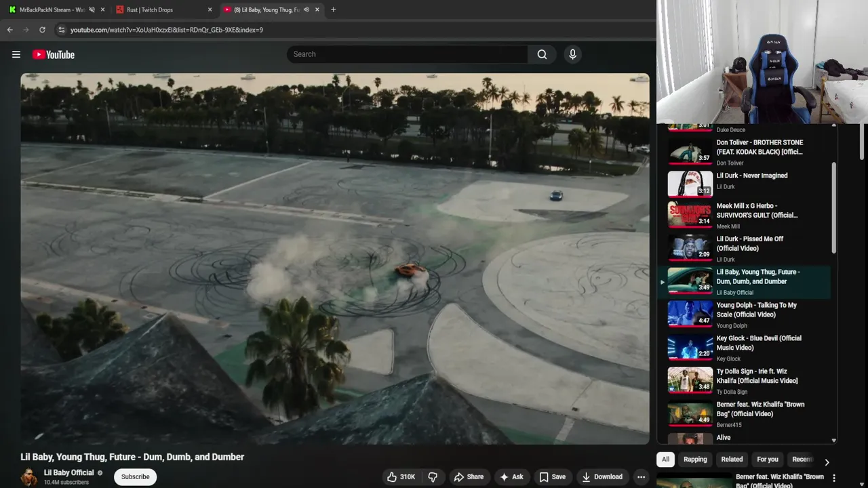Close the Rust Twitch Drops tab

point(210,9)
